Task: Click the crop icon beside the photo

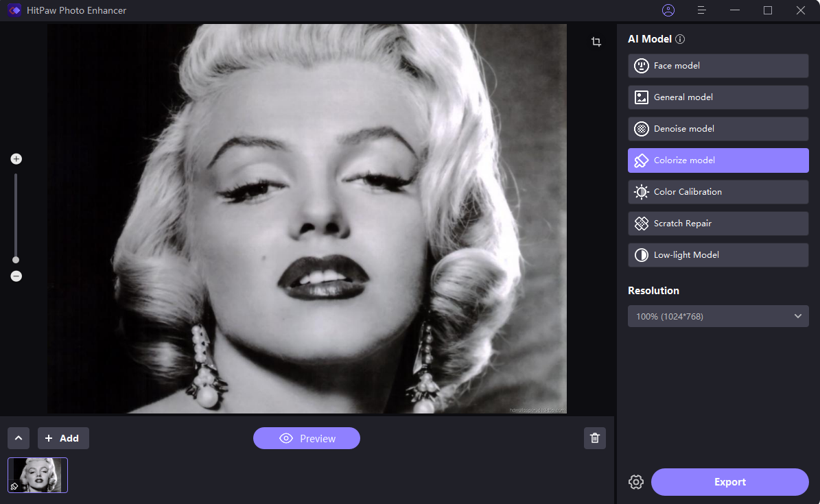Action: coord(596,42)
